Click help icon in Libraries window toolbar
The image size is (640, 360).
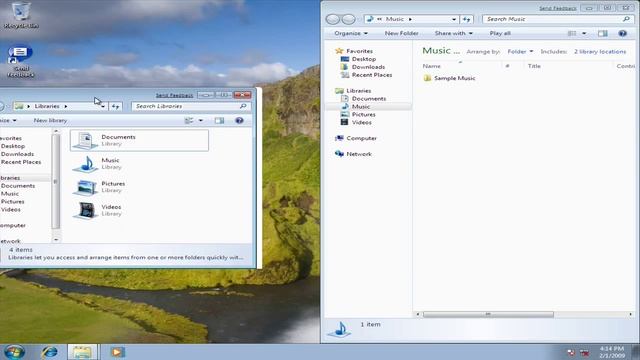click(239, 120)
